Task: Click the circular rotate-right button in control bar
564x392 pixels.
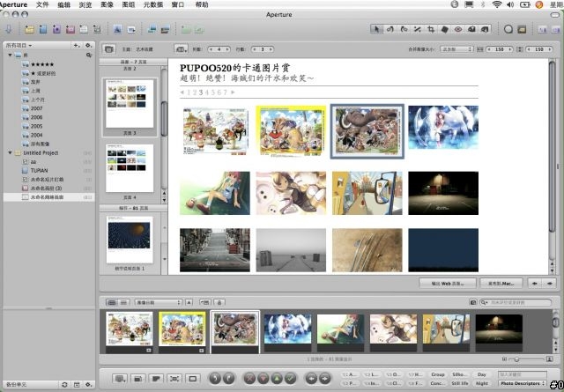Action: tap(229, 378)
